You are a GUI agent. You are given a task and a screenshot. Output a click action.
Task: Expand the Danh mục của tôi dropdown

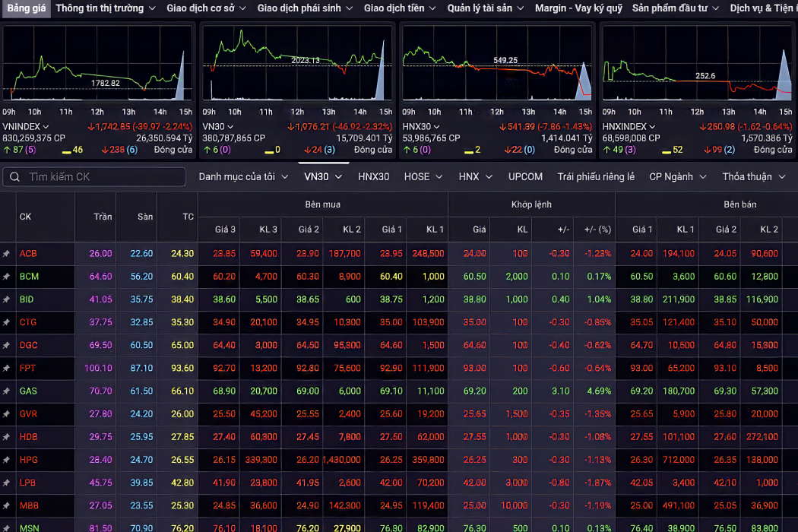point(243,176)
